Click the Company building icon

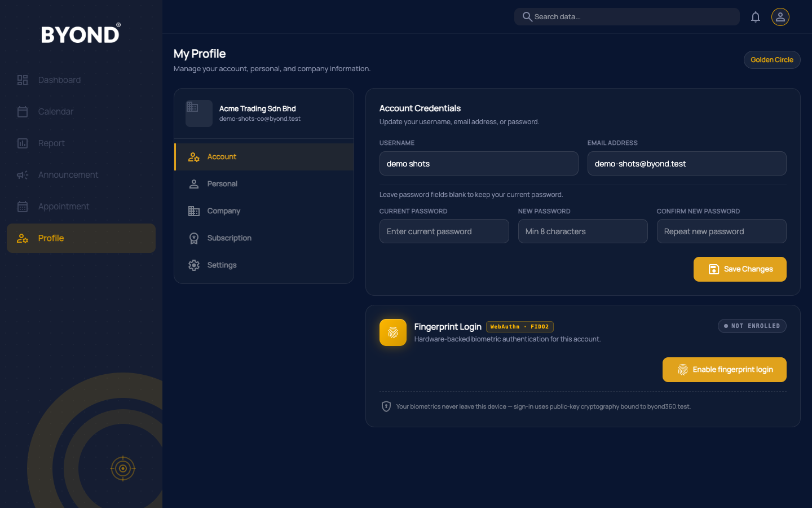pos(194,211)
